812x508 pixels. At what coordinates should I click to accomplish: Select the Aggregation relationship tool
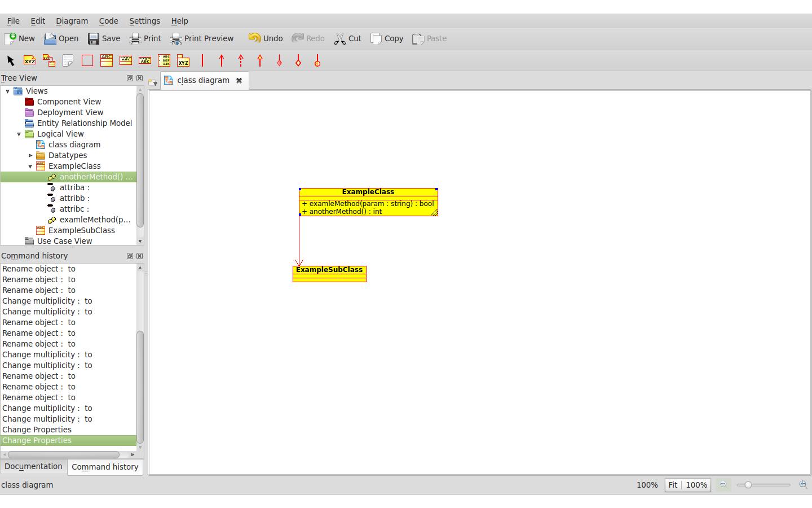click(298, 60)
